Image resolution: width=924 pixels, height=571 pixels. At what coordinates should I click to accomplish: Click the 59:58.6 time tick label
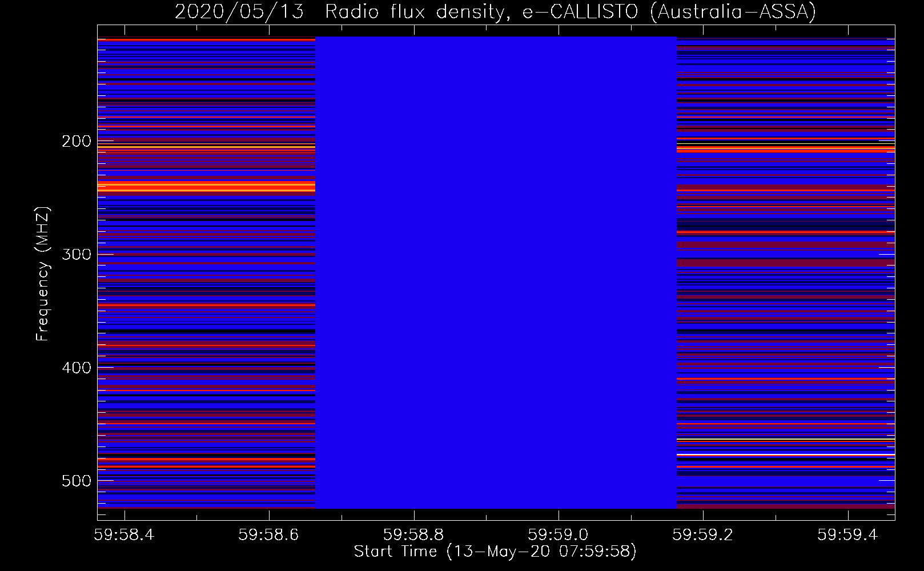(x=269, y=534)
